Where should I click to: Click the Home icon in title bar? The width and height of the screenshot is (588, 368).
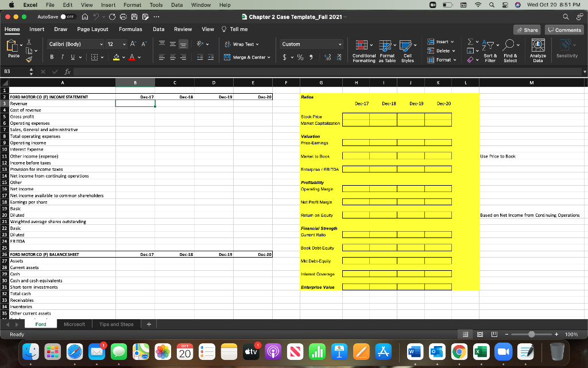pos(85,17)
